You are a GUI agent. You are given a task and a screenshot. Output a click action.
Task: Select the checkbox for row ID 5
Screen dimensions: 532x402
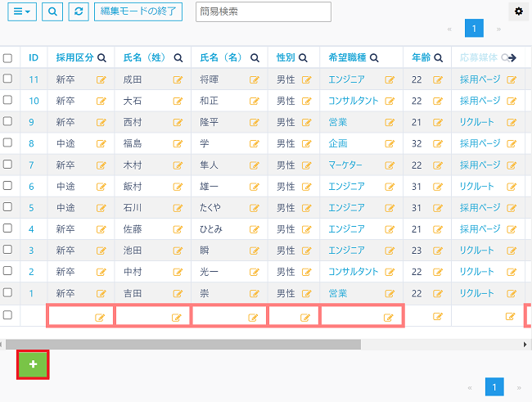[7, 207]
